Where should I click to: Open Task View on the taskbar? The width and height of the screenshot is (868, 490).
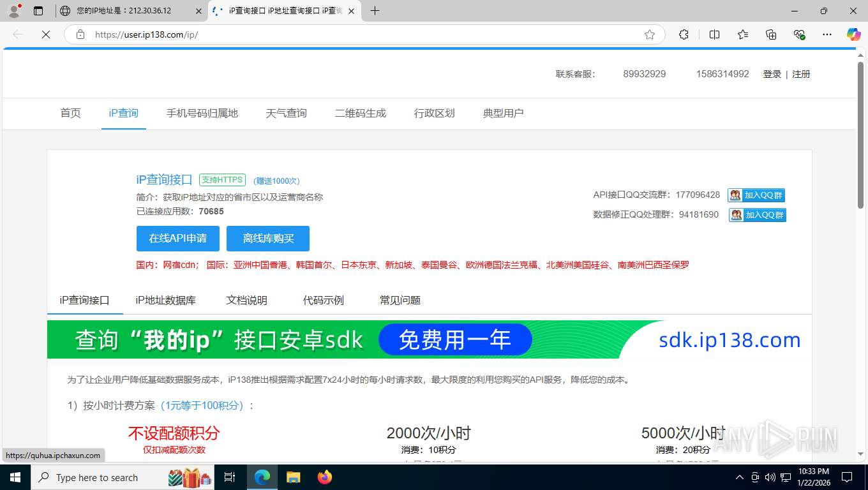tap(230, 477)
